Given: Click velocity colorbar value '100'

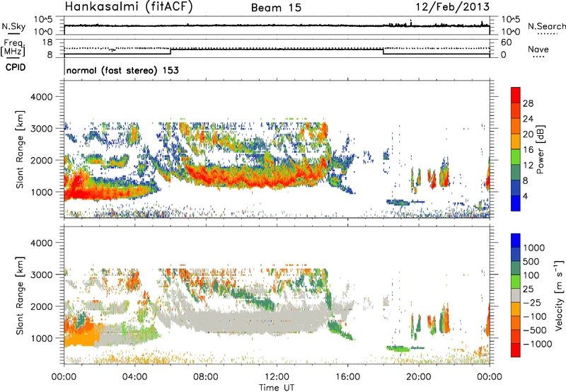Looking at the screenshot, I should tap(531, 275).
